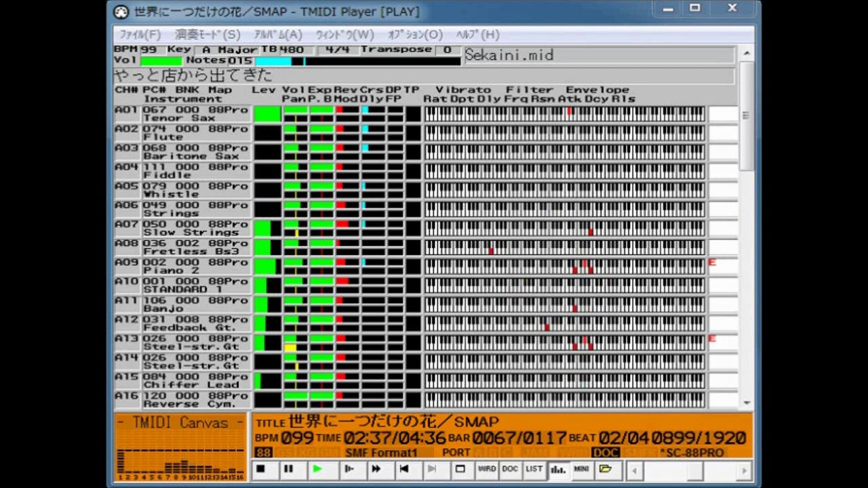Open the 演奏モード(S) menu

pyautogui.click(x=208, y=35)
